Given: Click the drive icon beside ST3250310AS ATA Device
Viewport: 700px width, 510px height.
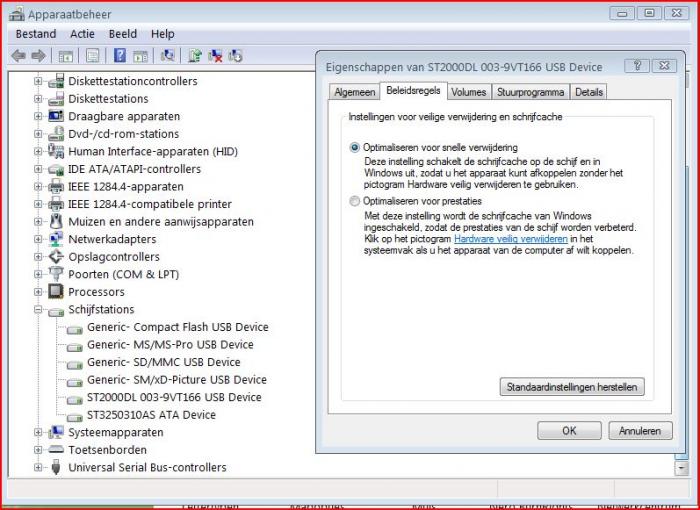Looking at the screenshot, I should tap(75, 417).
